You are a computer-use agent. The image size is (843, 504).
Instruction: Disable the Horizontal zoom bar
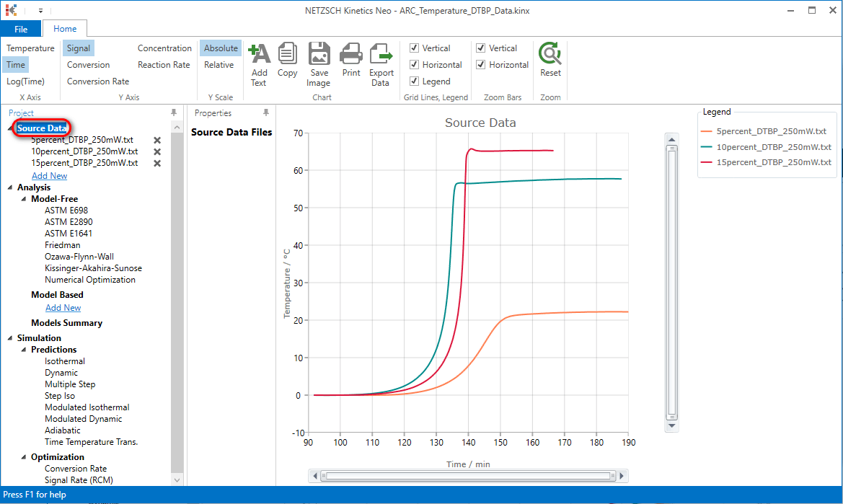click(x=481, y=64)
